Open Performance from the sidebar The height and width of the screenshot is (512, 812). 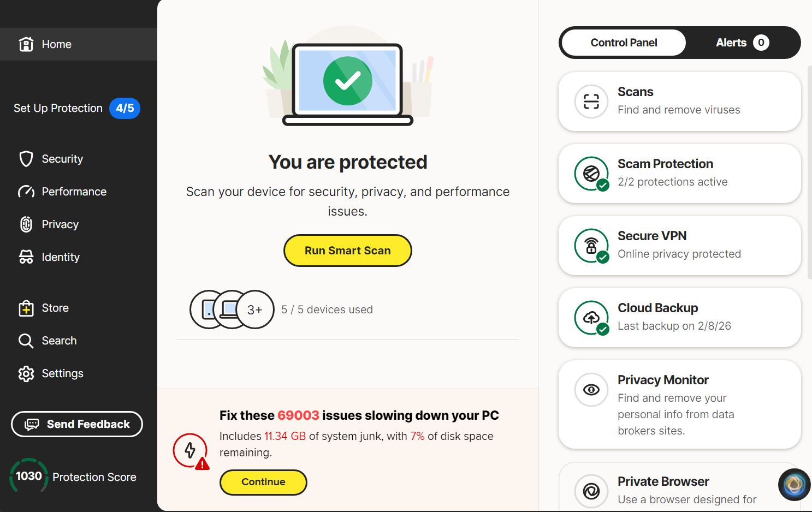pos(74,192)
